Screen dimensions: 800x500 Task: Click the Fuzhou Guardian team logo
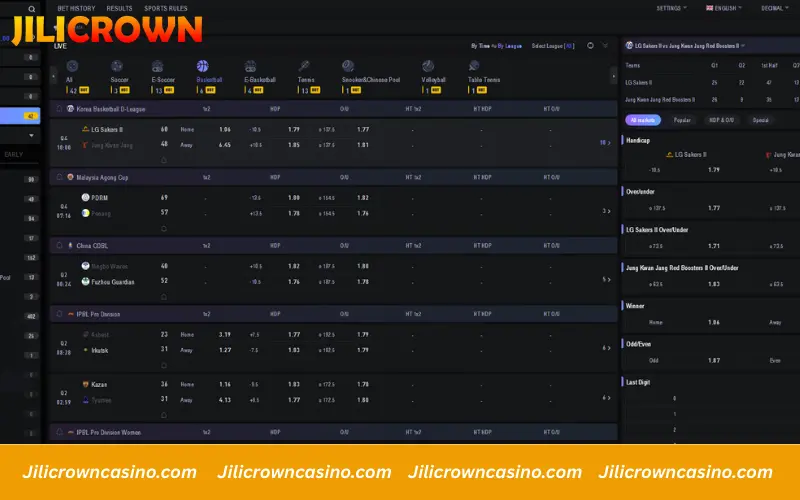(x=85, y=282)
